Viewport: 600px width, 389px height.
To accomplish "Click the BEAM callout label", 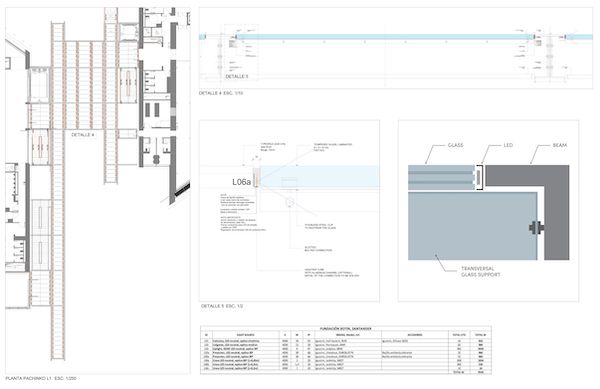I will (560, 145).
